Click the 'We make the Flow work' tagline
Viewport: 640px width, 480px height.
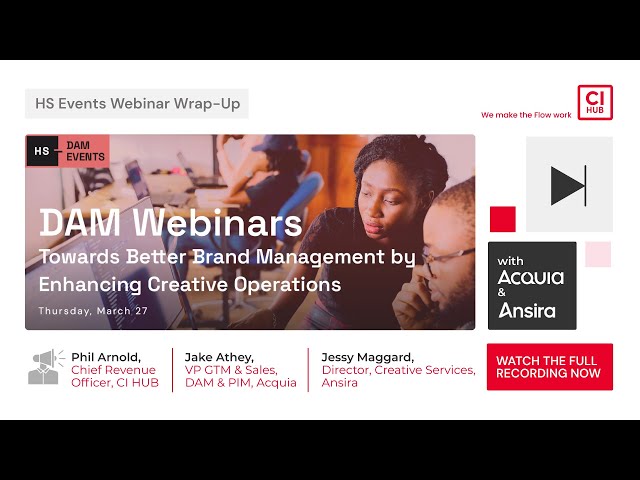[x=526, y=115]
